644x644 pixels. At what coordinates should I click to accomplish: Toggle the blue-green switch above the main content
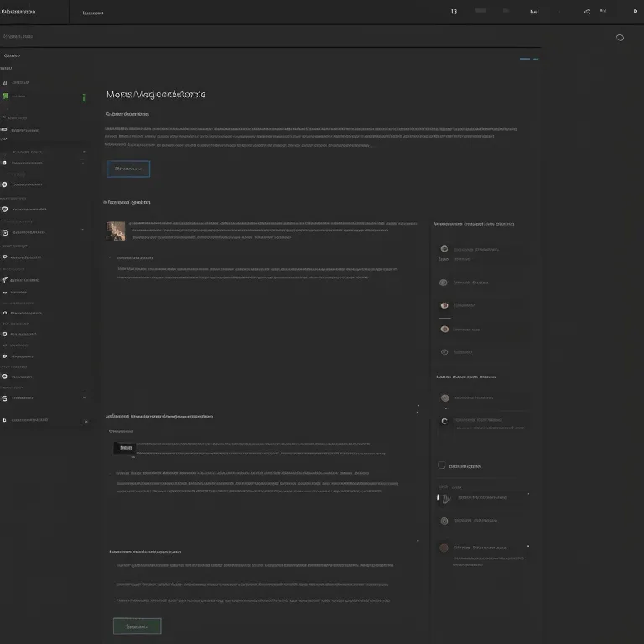(528, 60)
